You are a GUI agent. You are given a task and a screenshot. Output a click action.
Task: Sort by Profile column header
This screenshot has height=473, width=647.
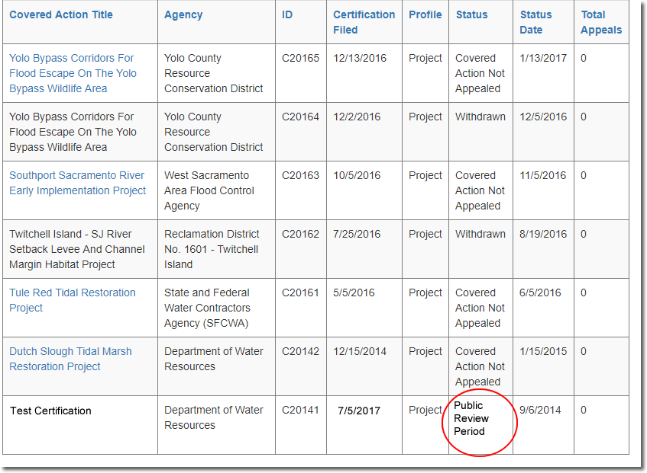425,14
